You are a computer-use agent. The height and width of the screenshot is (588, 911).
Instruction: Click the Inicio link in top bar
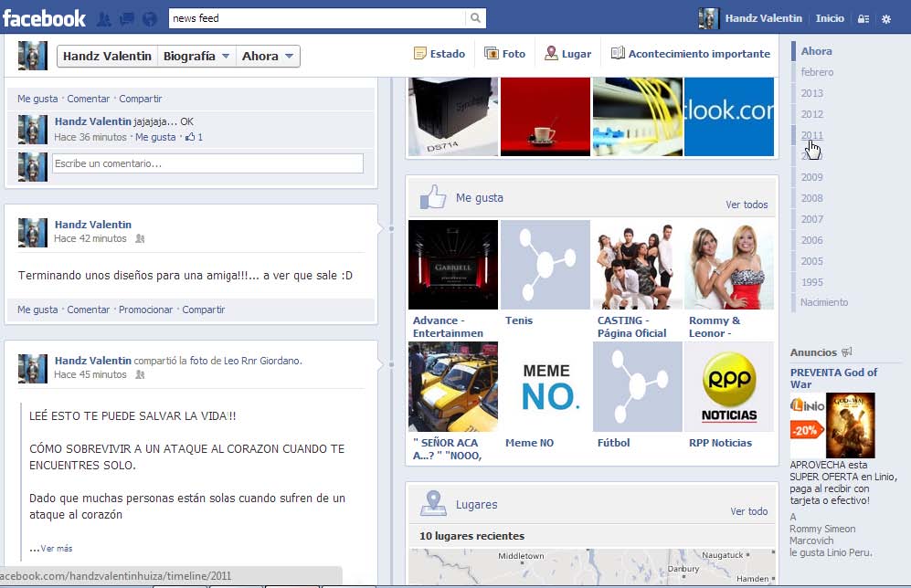830,18
